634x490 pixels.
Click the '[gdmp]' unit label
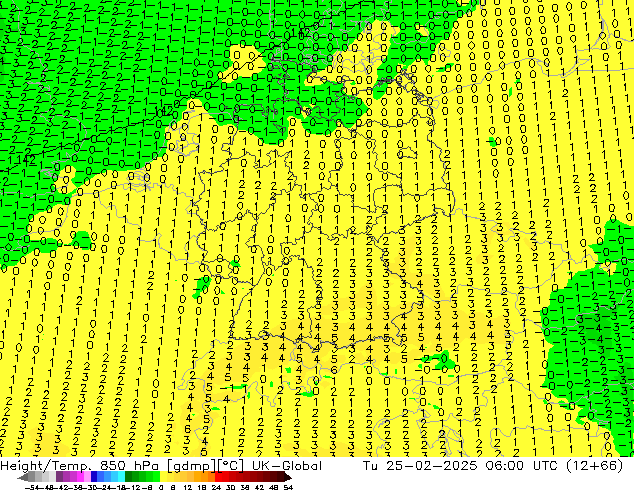(192, 466)
